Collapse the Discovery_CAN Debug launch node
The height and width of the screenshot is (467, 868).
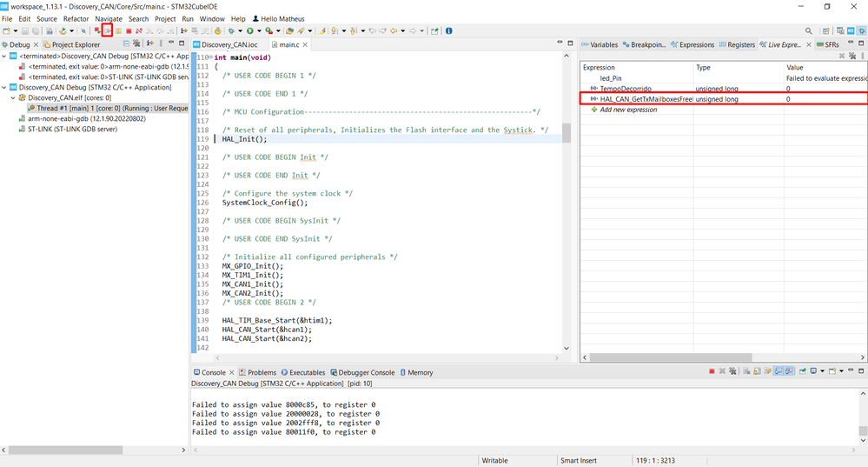[x=5, y=87]
